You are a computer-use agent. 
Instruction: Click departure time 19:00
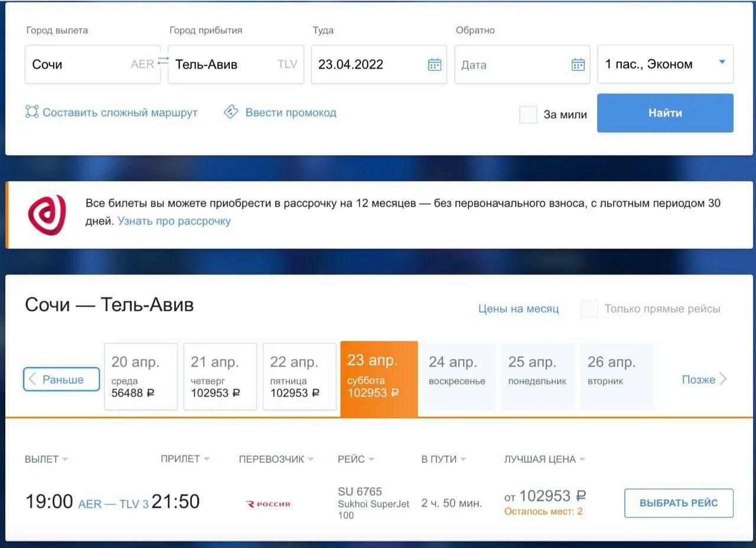click(49, 502)
